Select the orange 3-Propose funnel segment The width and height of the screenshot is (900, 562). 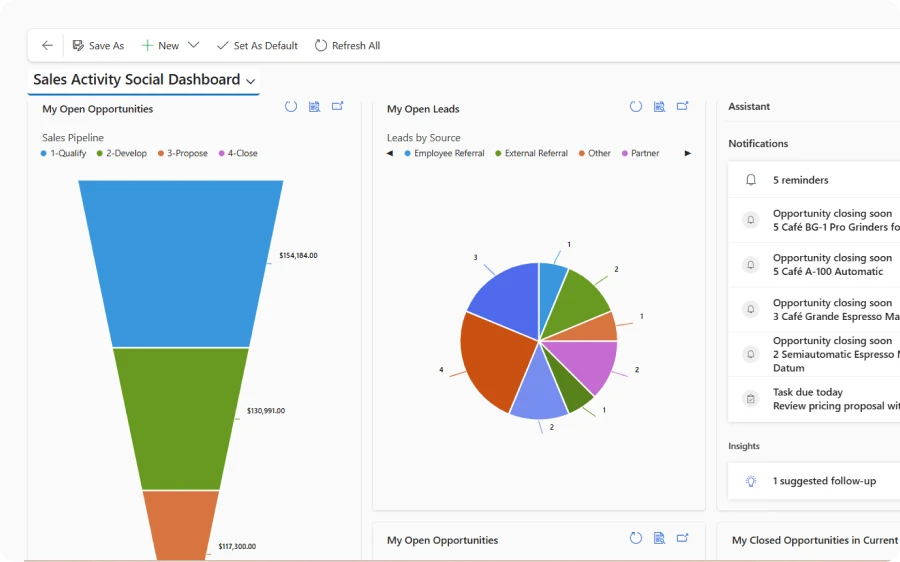coord(181,525)
